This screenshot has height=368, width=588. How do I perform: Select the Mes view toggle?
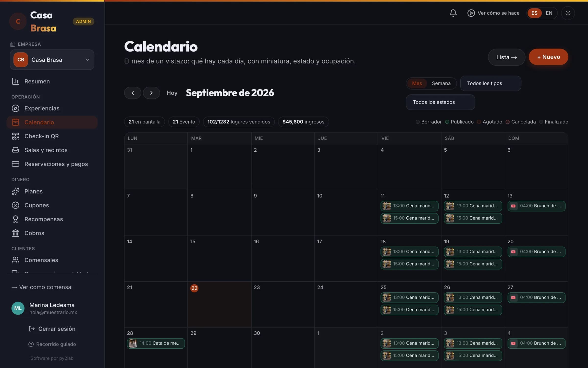point(417,83)
